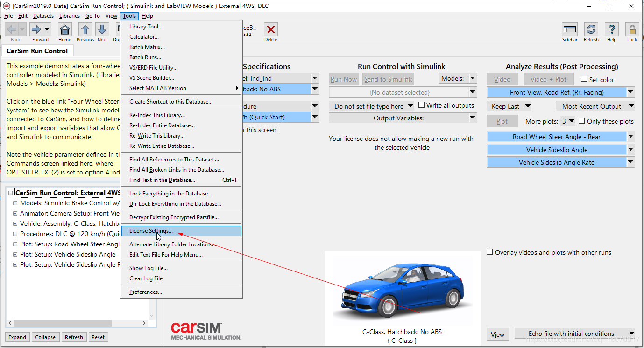The height and width of the screenshot is (348, 644).
Task: Choose Batch Matrix menu item
Action: [x=181, y=47]
